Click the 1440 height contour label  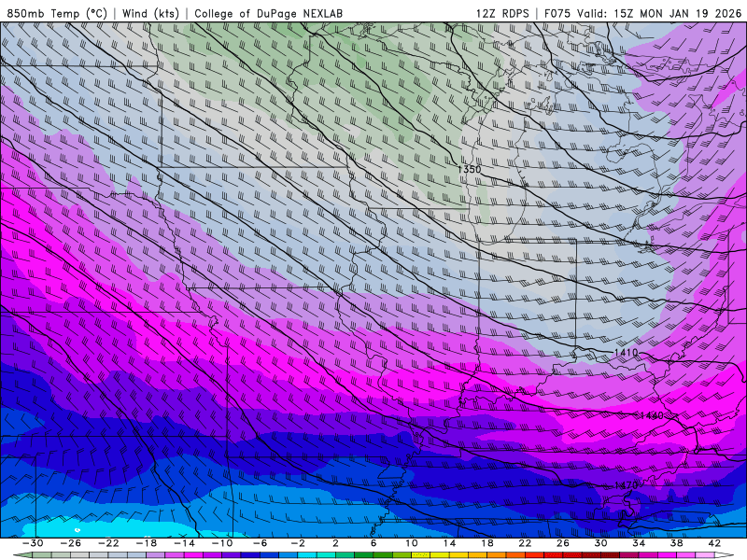pos(652,415)
